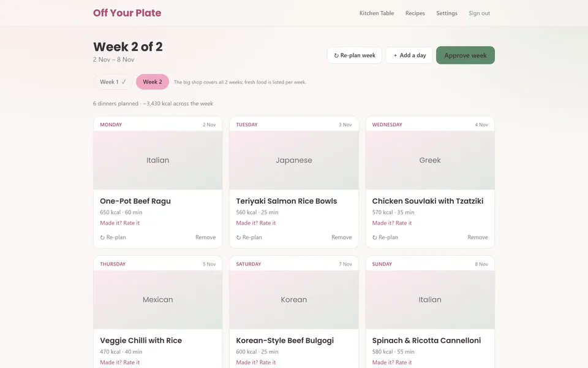588x368 pixels.
Task: Click the '4 Nov' date on Wednesday's card
Action: pyautogui.click(x=481, y=125)
